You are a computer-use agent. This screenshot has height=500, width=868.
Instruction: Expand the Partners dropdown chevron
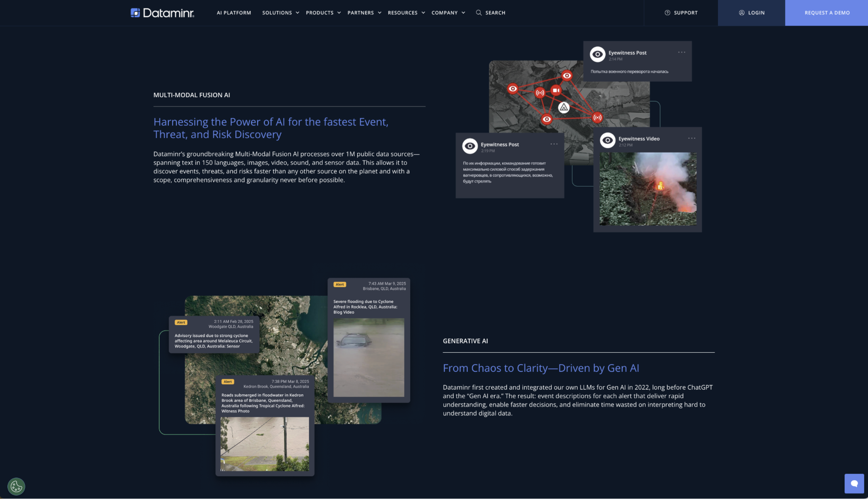(x=379, y=13)
